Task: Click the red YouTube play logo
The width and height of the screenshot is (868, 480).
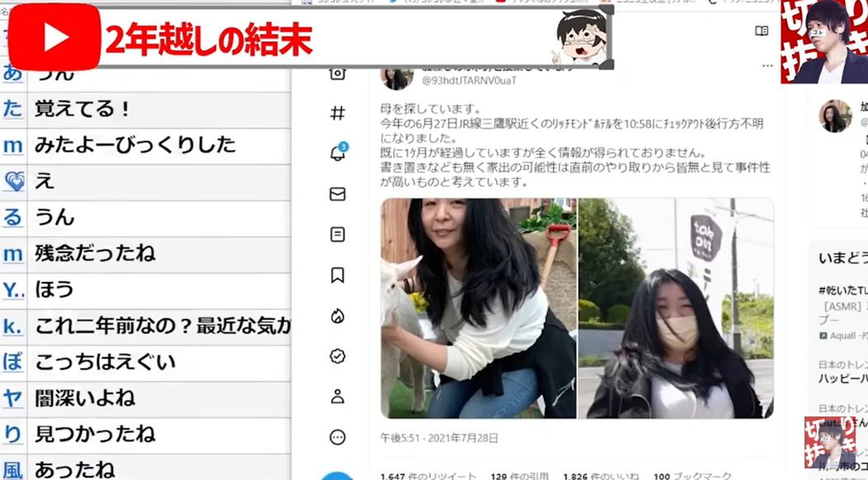Action: (54, 37)
